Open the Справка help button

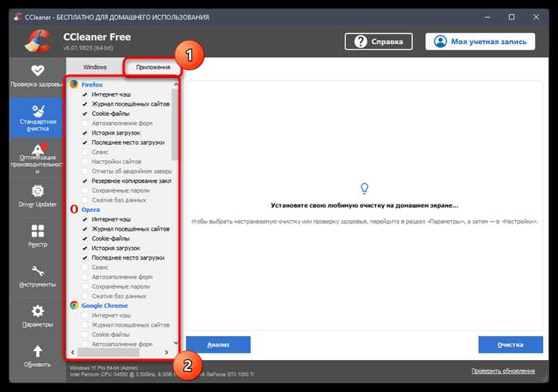[379, 42]
